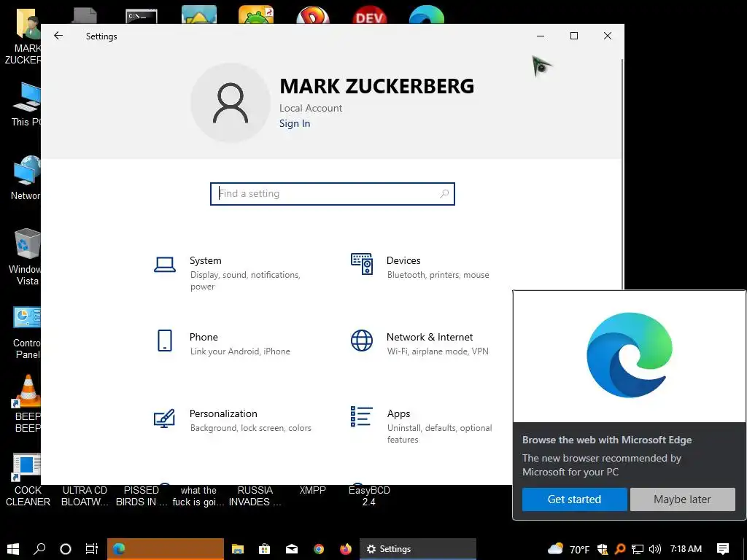Screen dimensions: 747x560
Task: Focus the Find a setting search box
Action: pyautogui.click(x=333, y=194)
